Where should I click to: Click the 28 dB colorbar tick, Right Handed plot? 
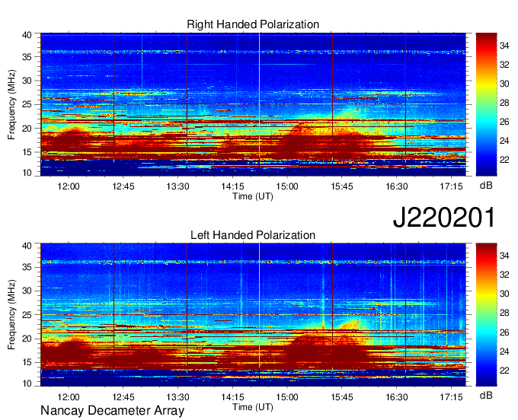pyautogui.click(x=504, y=103)
